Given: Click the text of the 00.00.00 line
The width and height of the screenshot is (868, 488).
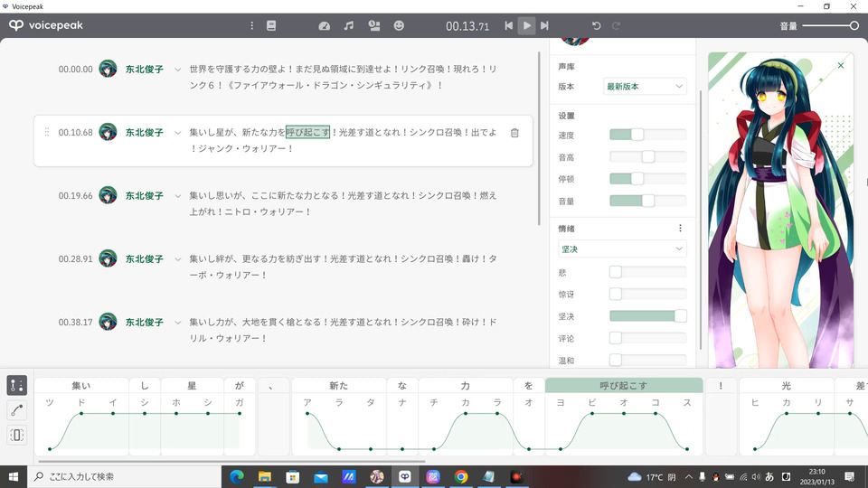Looking at the screenshot, I should 343,78.
